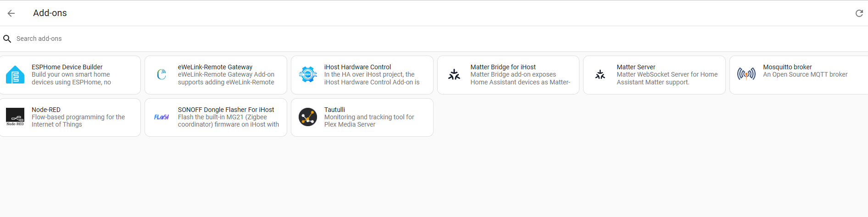This screenshot has width=868, height=217.
Task: Click the refresh add-ons icon
Action: [x=859, y=13]
